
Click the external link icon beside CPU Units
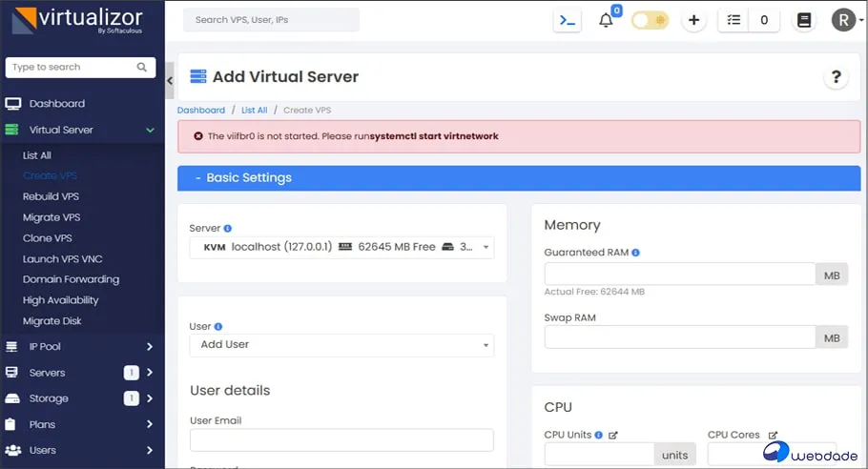(x=613, y=435)
